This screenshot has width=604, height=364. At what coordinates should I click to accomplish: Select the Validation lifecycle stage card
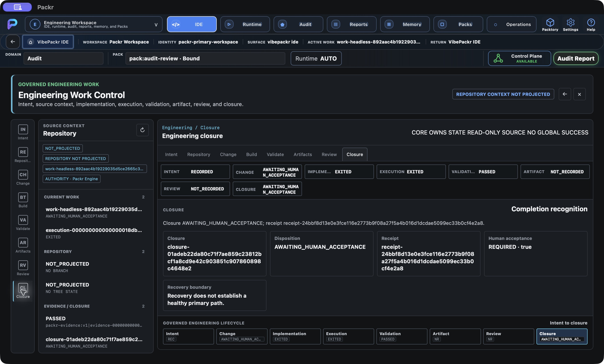401,336
